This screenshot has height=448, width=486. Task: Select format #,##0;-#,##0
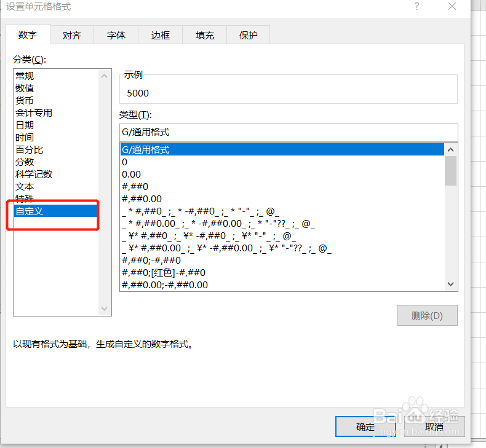[x=282, y=260]
